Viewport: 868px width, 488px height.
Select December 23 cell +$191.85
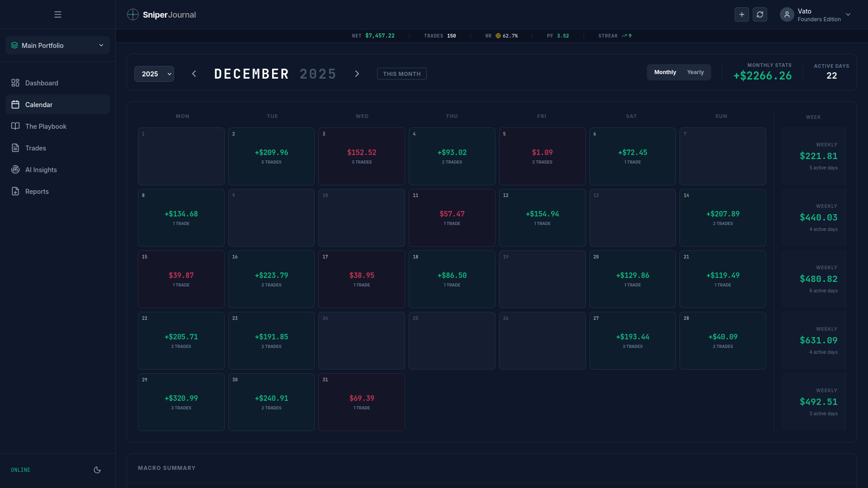point(271,341)
